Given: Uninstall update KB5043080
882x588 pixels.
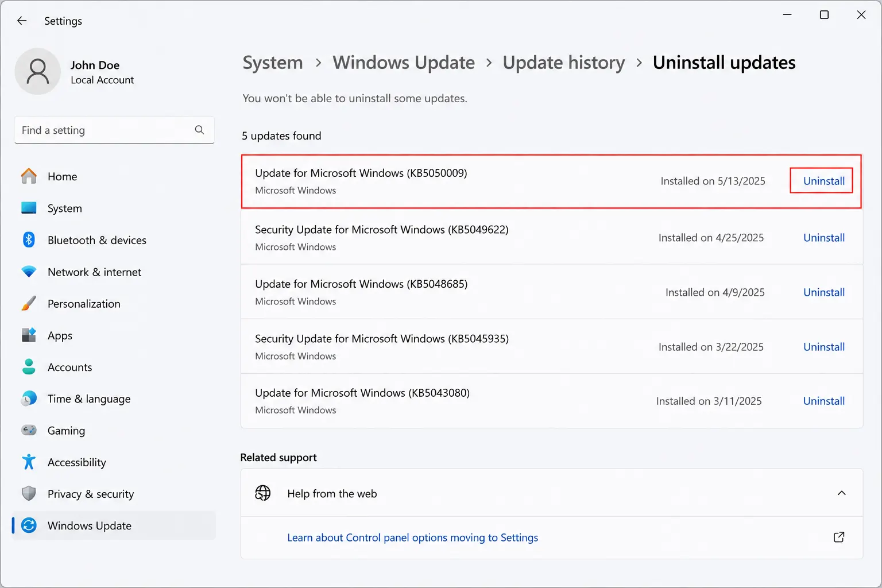Looking at the screenshot, I should coord(823,401).
